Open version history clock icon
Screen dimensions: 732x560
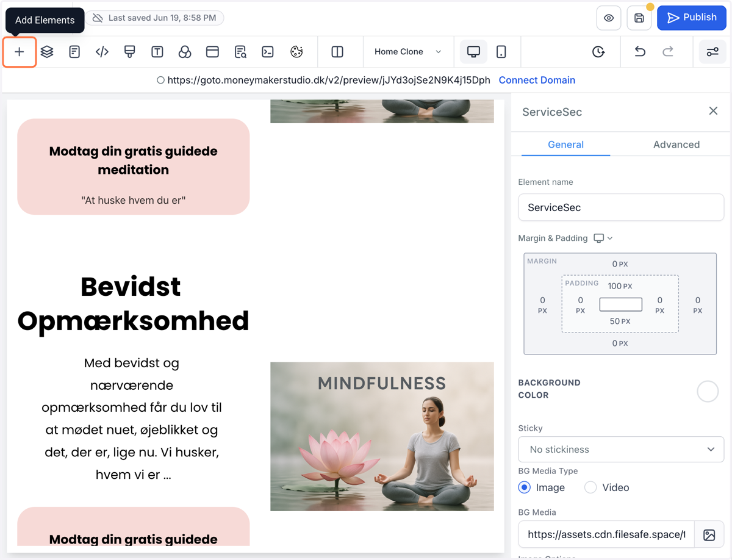[x=598, y=52]
